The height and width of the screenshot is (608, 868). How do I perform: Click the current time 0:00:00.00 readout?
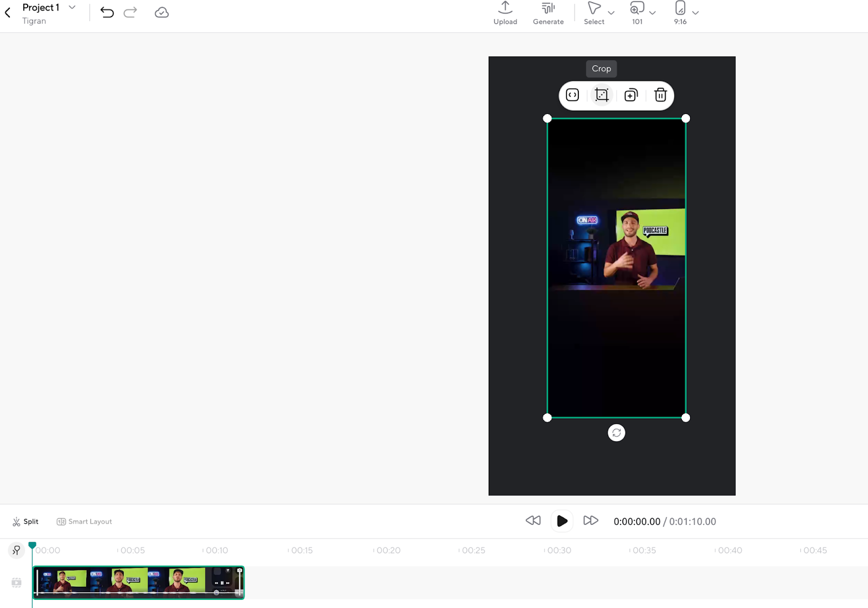click(x=637, y=522)
